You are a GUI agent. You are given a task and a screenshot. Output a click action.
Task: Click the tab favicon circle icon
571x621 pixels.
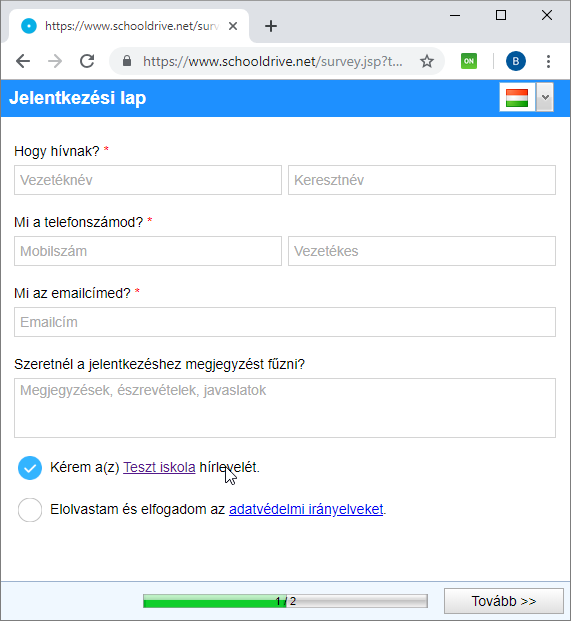click(x=29, y=26)
